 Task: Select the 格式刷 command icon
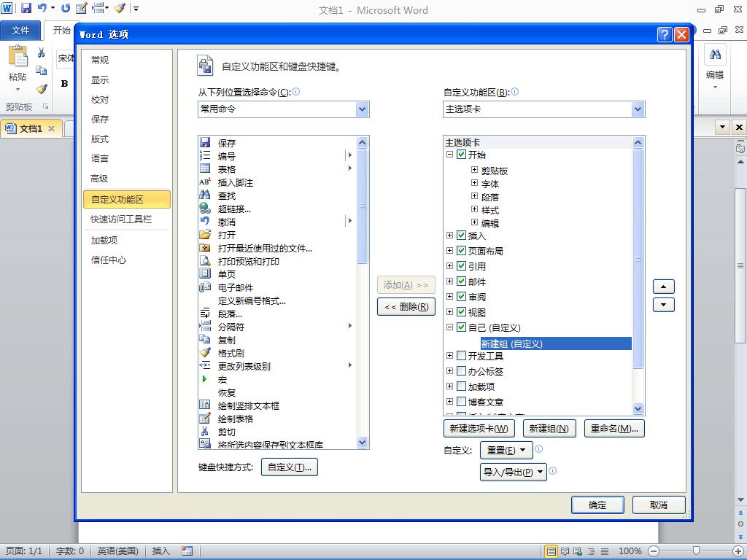click(205, 352)
